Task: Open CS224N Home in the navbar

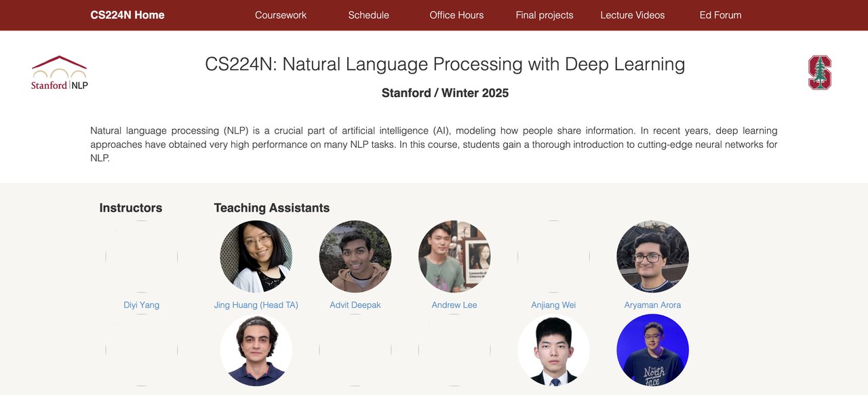Action: click(x=127, y=15)
